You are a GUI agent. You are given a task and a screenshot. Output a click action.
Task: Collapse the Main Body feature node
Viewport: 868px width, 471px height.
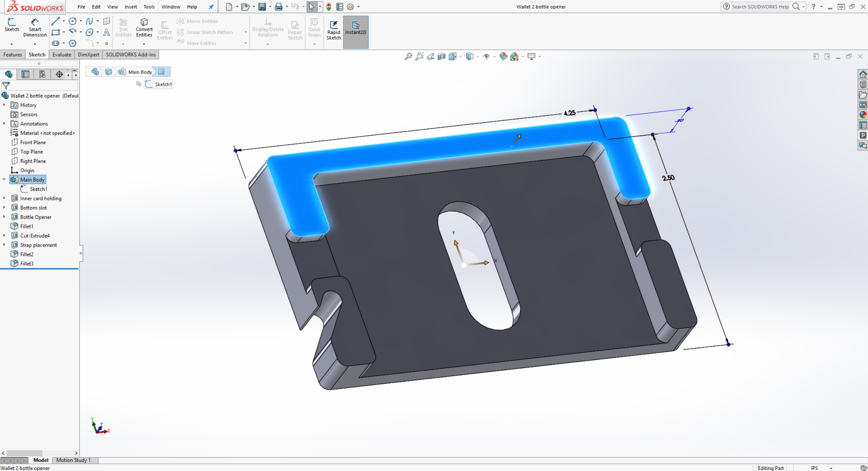[x=4, y=180]
